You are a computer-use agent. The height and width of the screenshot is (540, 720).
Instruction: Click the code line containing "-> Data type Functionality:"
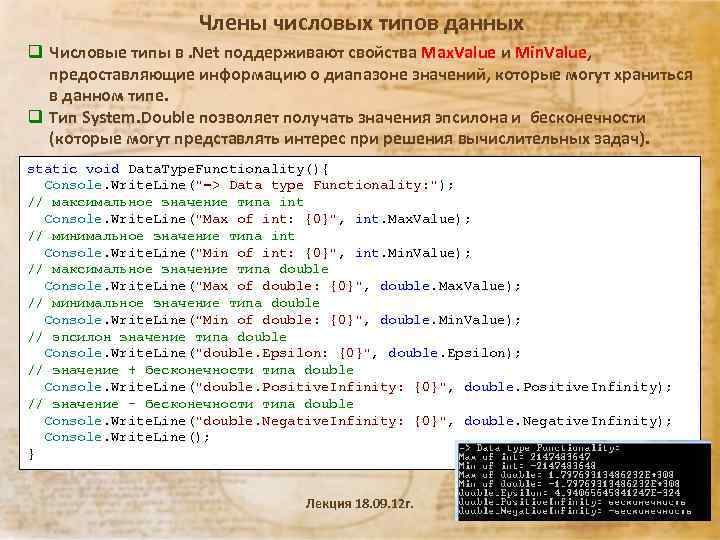(249, 186)
